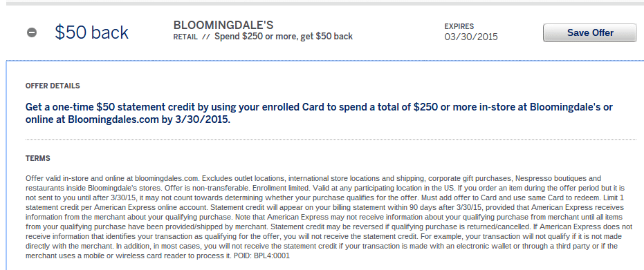Click the TERMS section heading

(38, 158)
